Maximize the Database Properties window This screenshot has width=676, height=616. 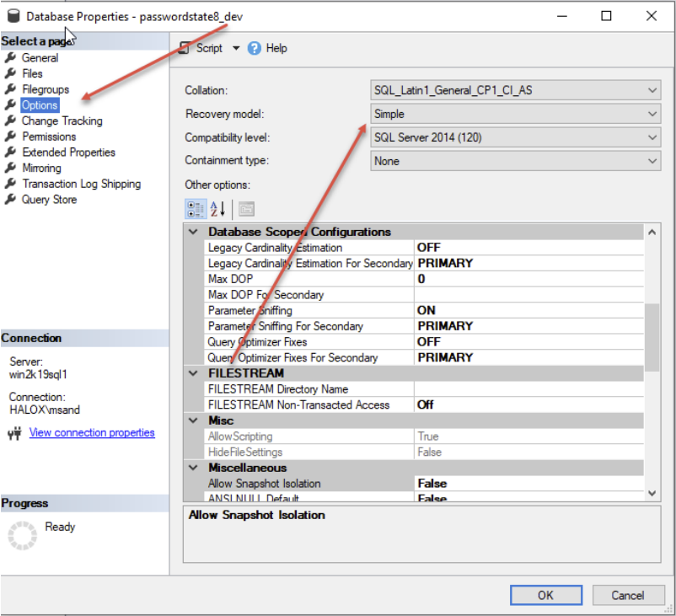(x=606, y=16)
